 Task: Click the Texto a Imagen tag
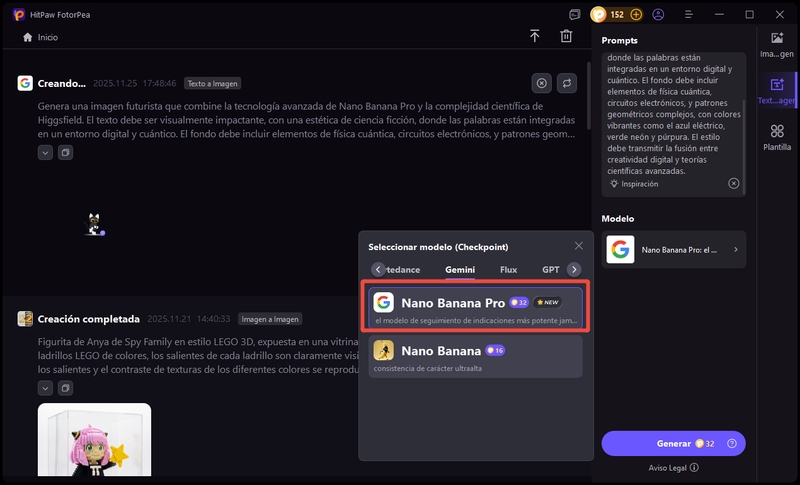(x=212, y=84)
